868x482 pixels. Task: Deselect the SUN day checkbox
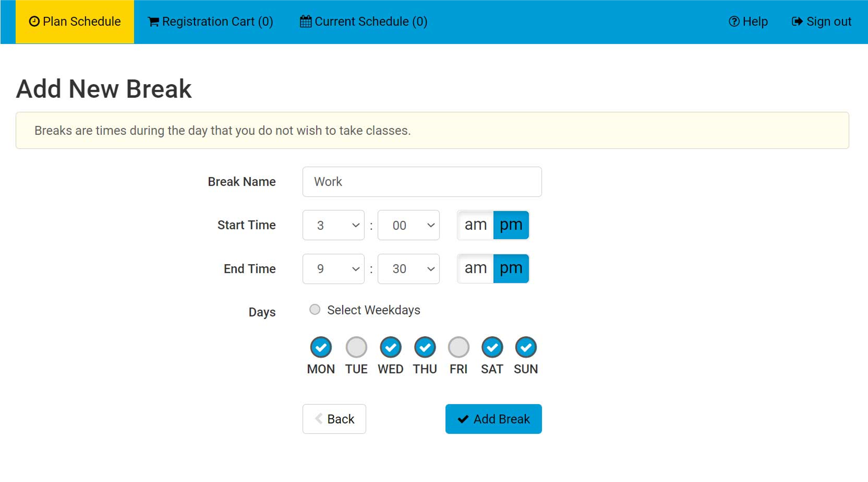click(x=526, y=347)
